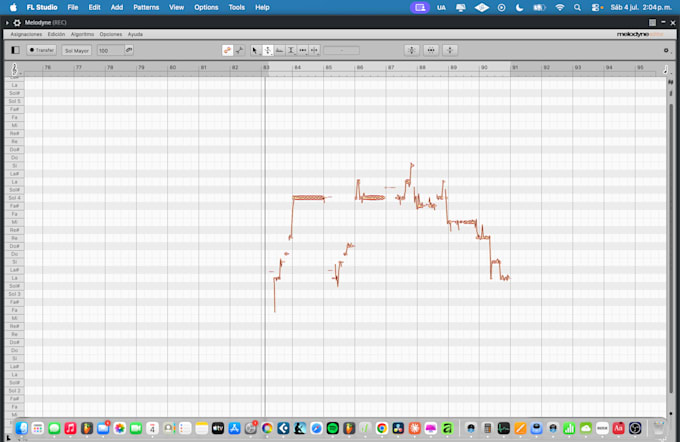Select the main arrow tool
Image resolution: width=680 pixels, height=442 pixels.
(x=255, y=51)
